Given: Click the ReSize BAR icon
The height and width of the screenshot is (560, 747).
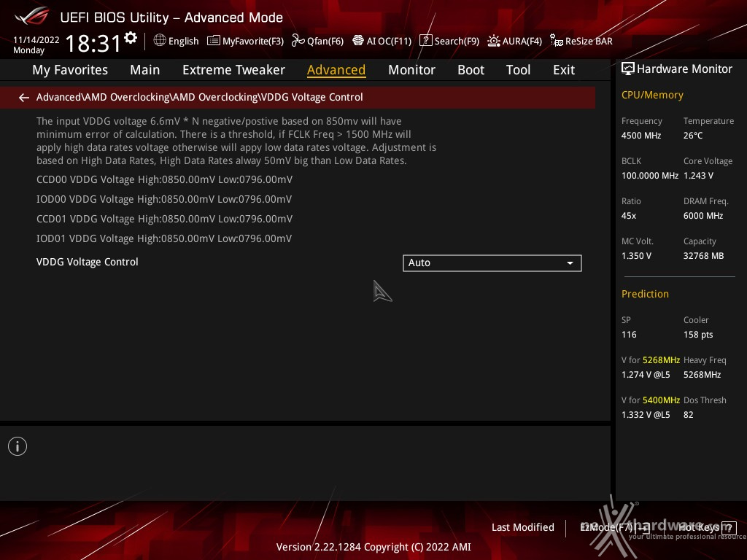Looking at the screenshot, I should [x=556, y=41].
